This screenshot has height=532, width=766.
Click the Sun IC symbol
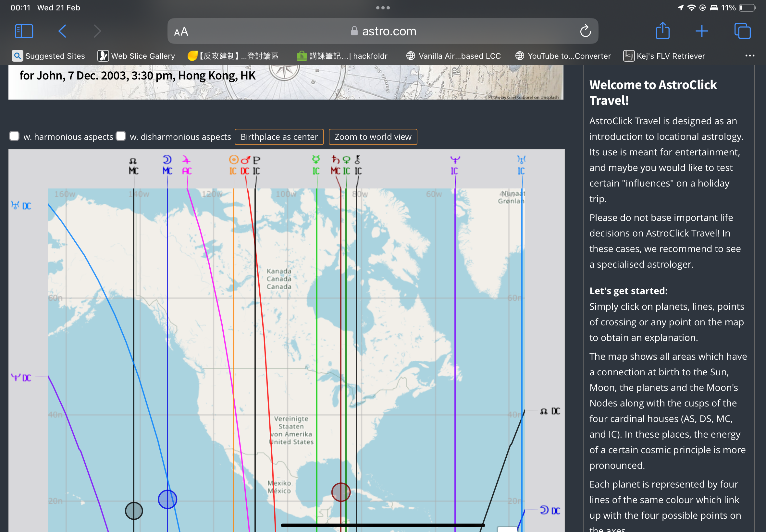pos(233,165)
